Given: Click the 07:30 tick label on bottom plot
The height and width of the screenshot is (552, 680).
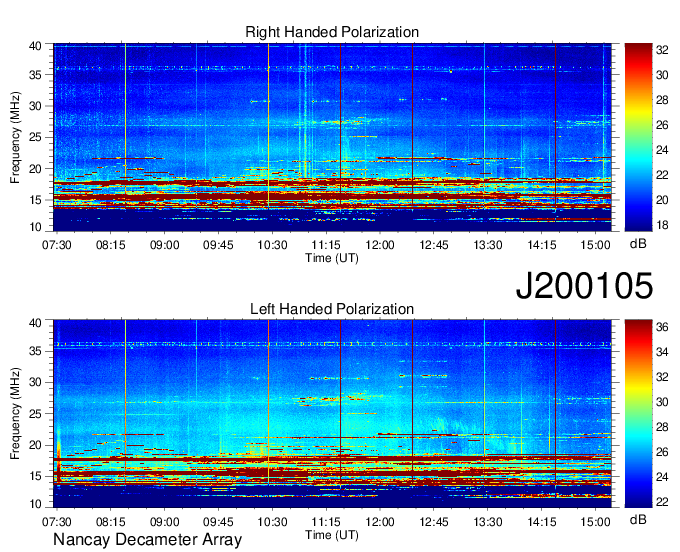Looking at the screenshot, I should (x=56, y=521).
